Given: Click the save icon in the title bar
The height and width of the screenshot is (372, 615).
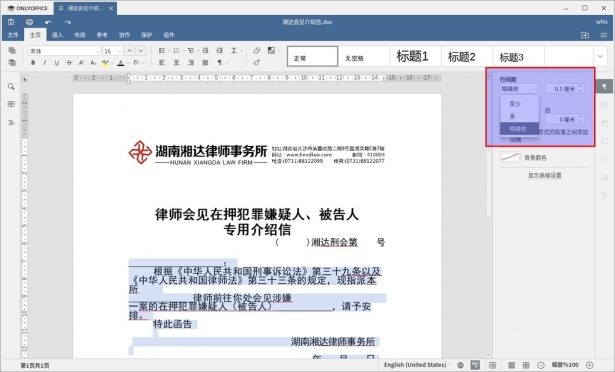Looking at the screenshot, I should (x=11, y=22).
